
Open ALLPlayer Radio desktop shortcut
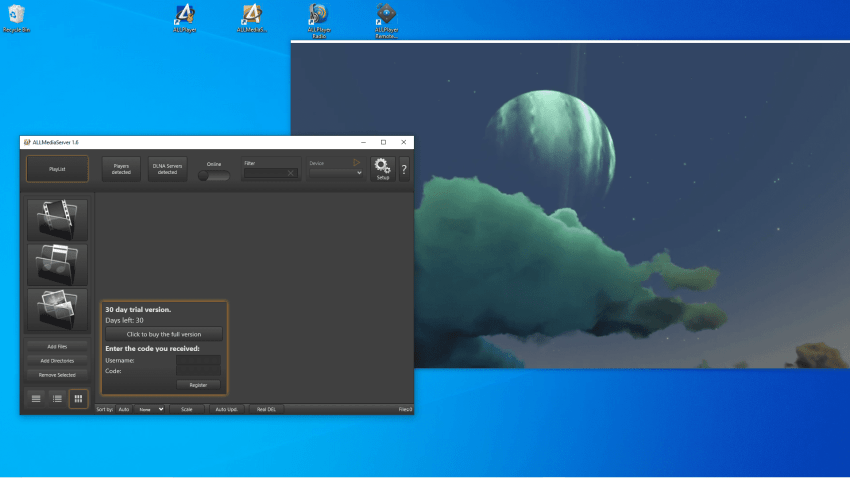319,21
